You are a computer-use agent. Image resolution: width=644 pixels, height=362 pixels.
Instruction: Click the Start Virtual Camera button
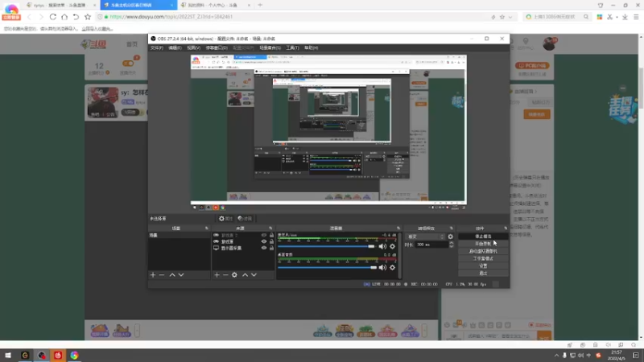coord(483,251)
